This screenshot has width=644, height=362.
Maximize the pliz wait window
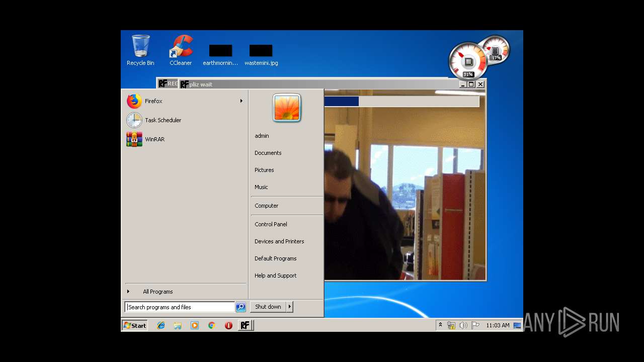coord(471,84)
